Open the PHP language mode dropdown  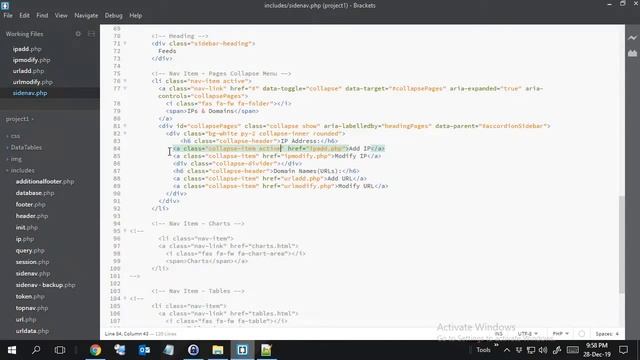(x=560, y=334)
